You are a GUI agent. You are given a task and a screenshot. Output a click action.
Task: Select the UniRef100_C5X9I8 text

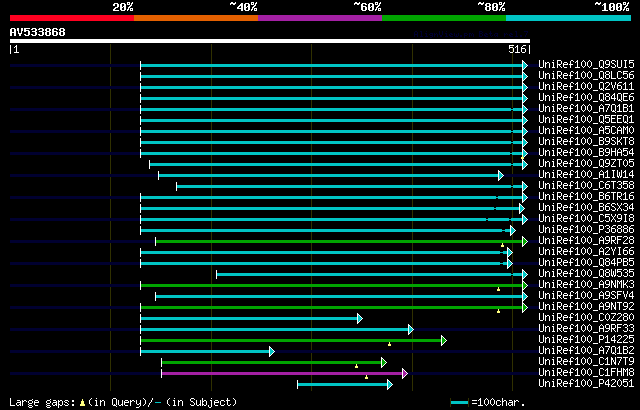[x=586, y=219]
